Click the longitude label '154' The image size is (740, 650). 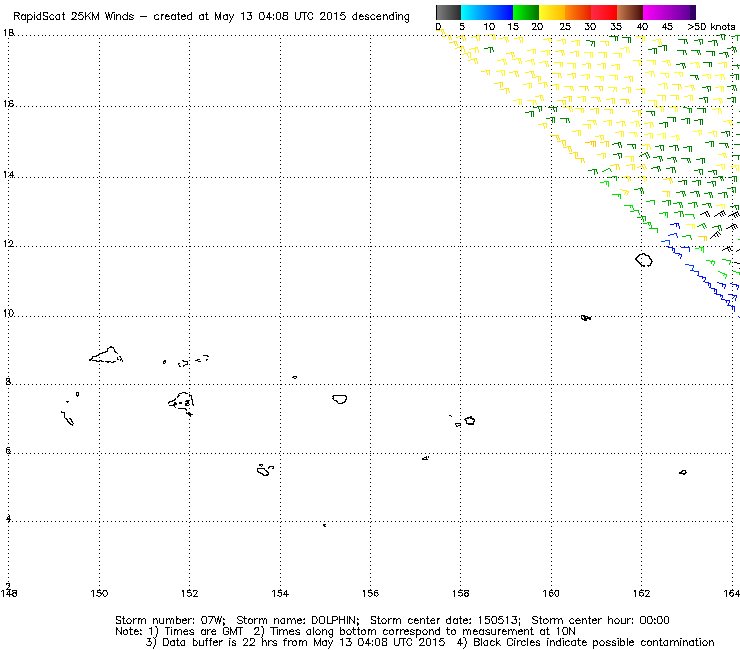click(280, 593)
